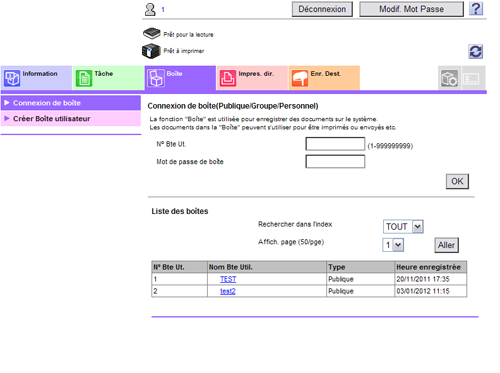The width and height of the screenshot is (500, 373).
Task: Click the grey card icon next to settings
Action: 472,79
